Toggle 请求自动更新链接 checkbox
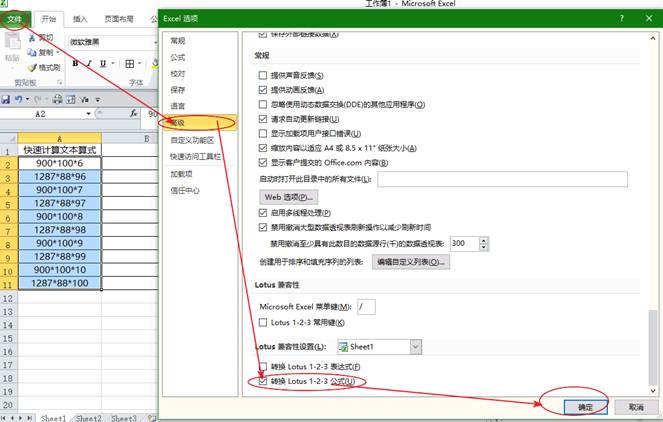Viewport: 663px width, 422px height. pyautogui.click(x=263, y=118)
